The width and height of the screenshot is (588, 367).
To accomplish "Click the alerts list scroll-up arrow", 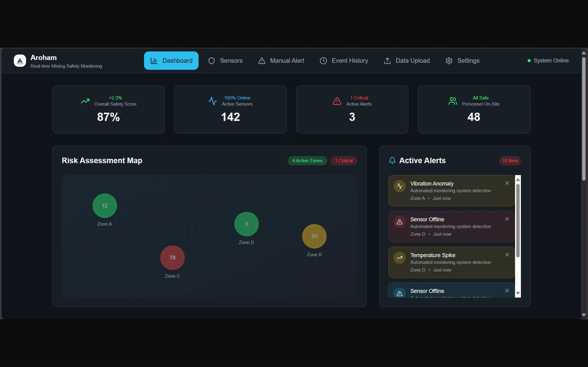I will pos(518,179).
